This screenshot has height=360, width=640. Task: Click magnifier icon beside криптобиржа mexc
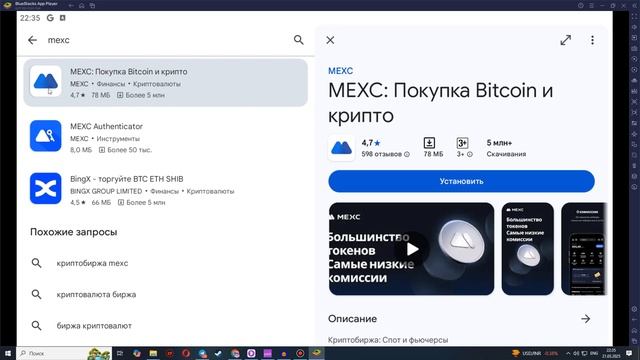36,263
